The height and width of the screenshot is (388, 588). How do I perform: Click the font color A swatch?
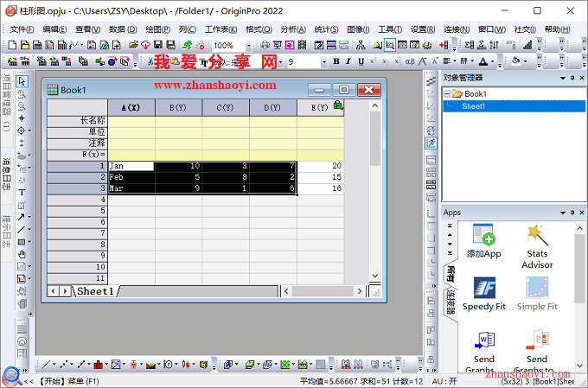[483, 61]
